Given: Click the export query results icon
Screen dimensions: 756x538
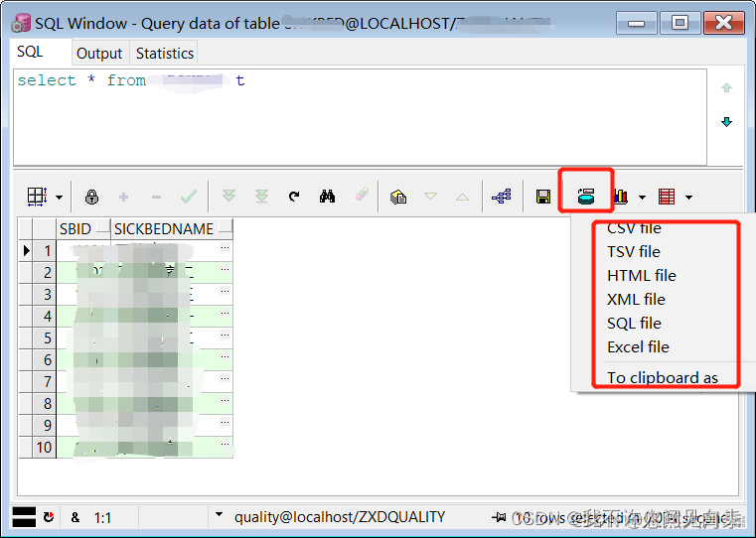Looking at the screenshot, I should (x=586, y=196).
